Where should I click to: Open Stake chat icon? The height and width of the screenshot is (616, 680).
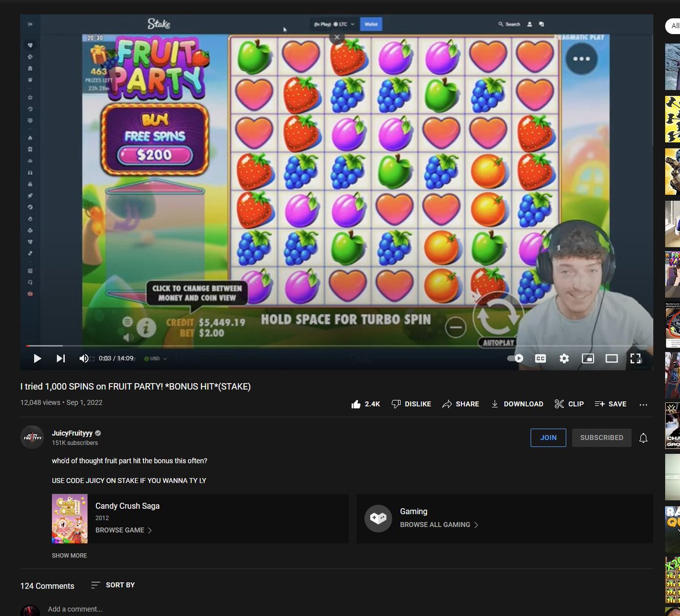point(542,24)
